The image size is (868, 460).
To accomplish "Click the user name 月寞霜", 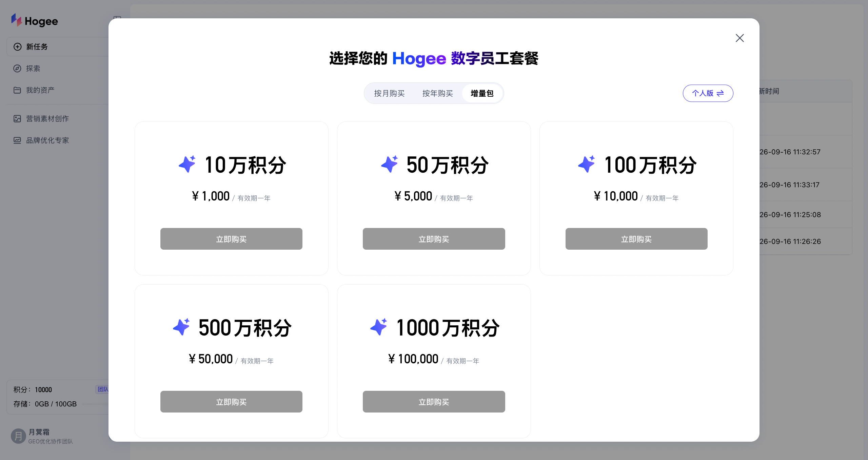I will 39,432.
